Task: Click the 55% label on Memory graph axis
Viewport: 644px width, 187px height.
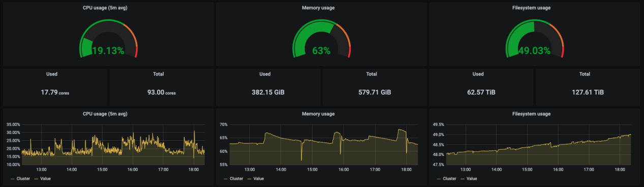Action: (223, 165)
